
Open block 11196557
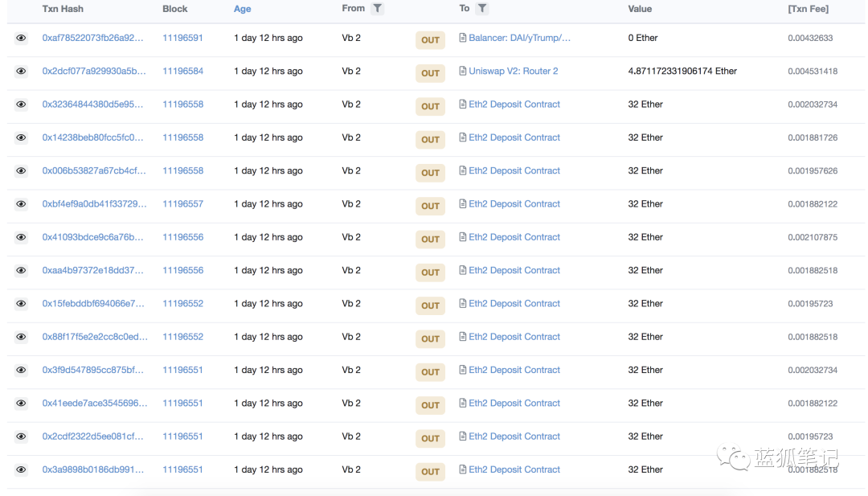182,204
